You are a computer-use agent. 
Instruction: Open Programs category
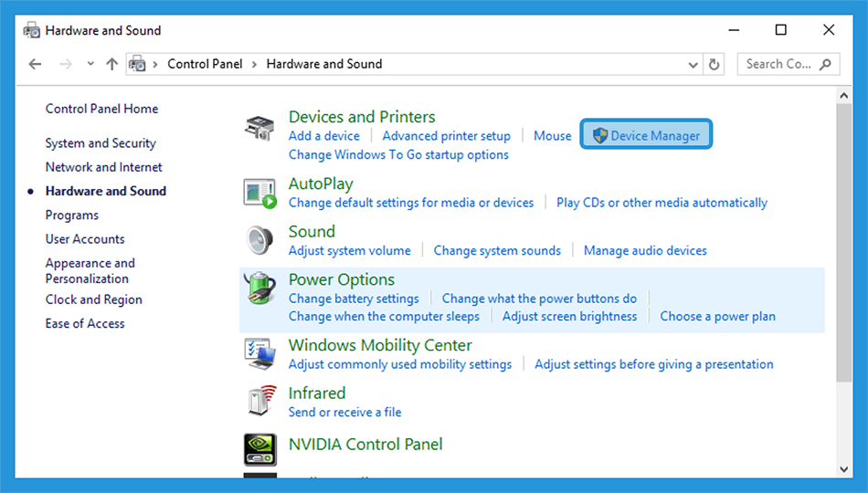coord(72,215)
